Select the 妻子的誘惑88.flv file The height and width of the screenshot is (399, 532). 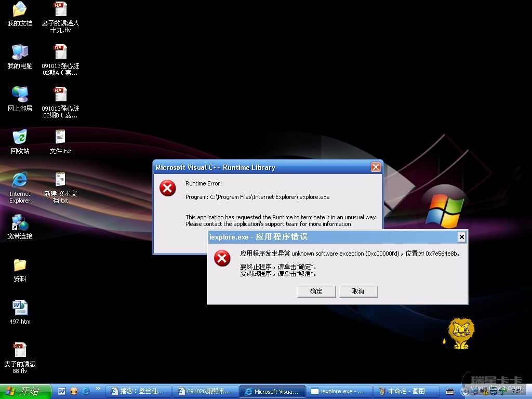click(x=20, y=358)
